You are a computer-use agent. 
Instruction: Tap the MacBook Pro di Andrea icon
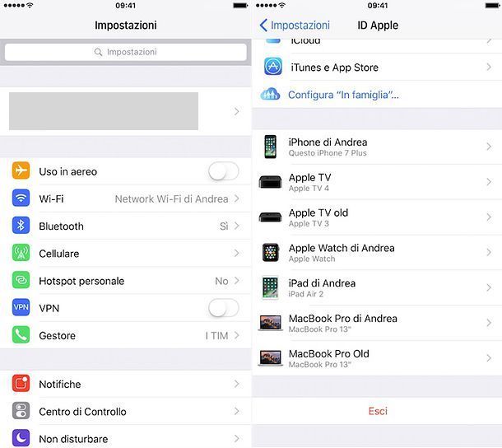pyautogui.click(x=270, y=323)
